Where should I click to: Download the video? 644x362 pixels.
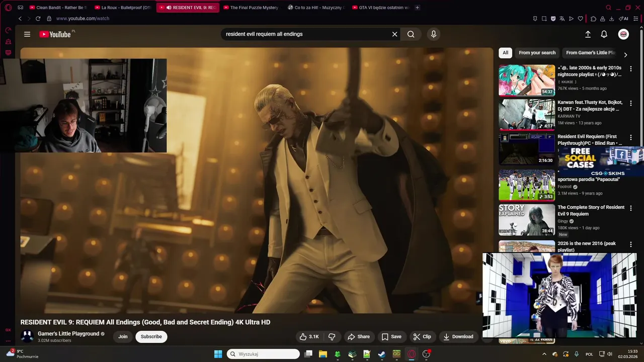point(458,337)
